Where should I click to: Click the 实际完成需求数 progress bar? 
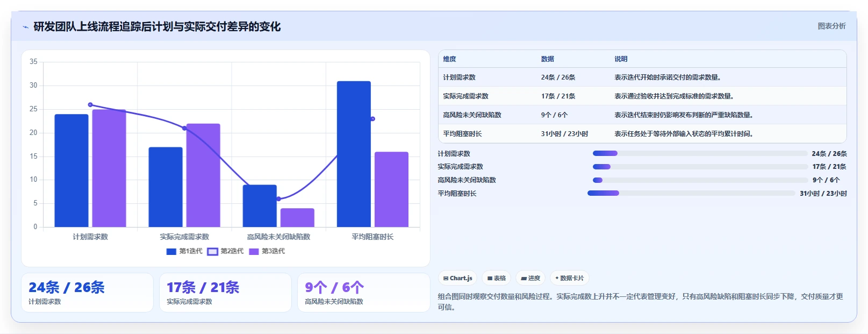click(x=700, y=167)
